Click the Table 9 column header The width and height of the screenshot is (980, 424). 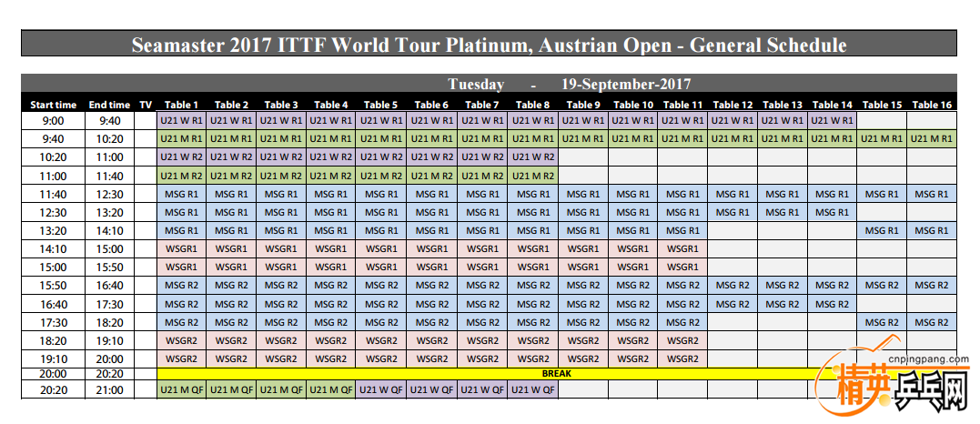coord(581,105)
